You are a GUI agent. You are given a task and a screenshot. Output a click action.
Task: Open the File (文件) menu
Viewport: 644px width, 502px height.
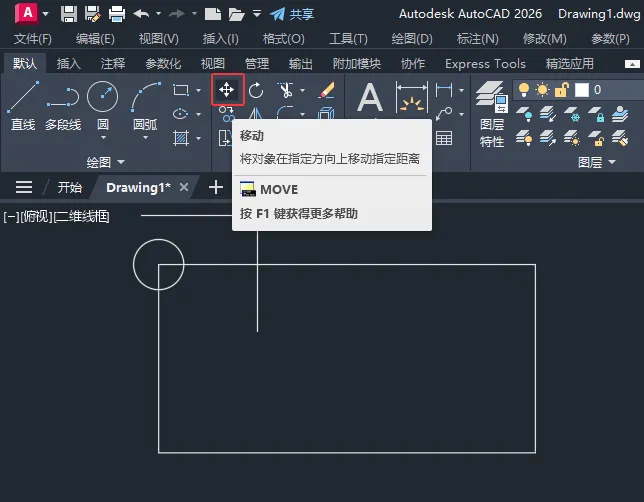33,39
